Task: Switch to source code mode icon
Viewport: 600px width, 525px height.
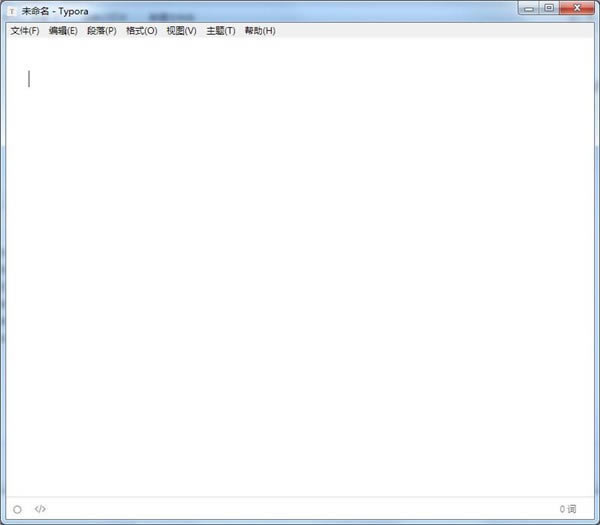Action: click(x=40, y=509)
